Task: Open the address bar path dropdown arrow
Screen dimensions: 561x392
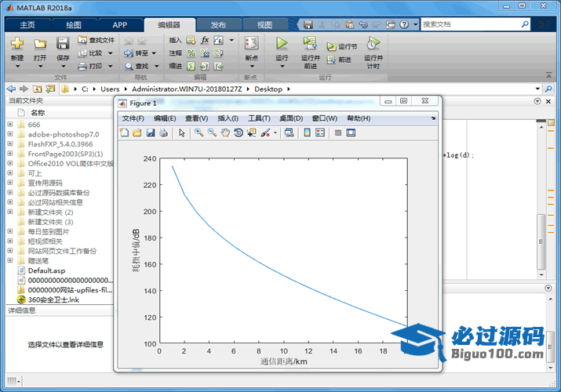Action: (x=537, y=89)
